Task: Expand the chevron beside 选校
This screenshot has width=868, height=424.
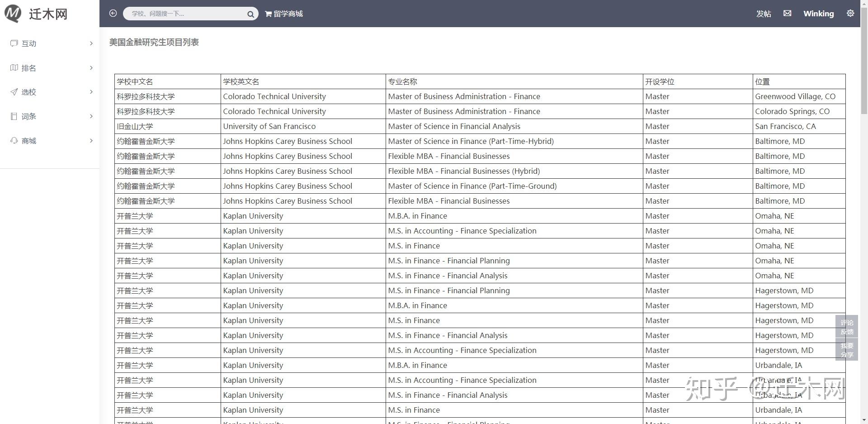Action: (x=91, y=92)
